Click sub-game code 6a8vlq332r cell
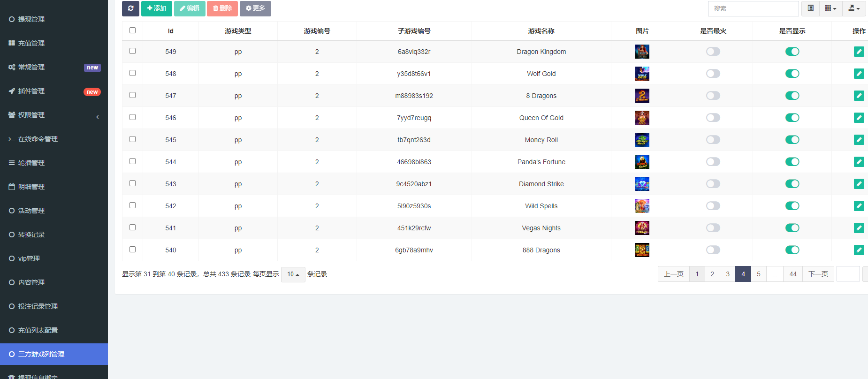The width and height of the screenshot is (868, 379). click(x=414, y=52)
